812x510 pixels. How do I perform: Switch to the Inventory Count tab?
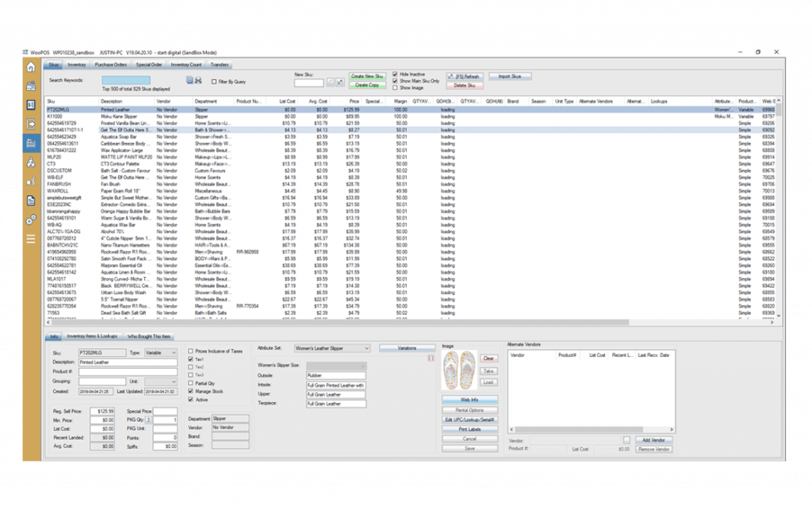point(187,64)
